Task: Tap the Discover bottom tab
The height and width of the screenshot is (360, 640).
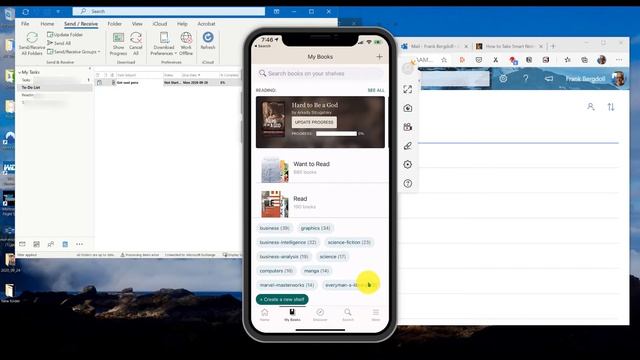Action: coord(320,315)
